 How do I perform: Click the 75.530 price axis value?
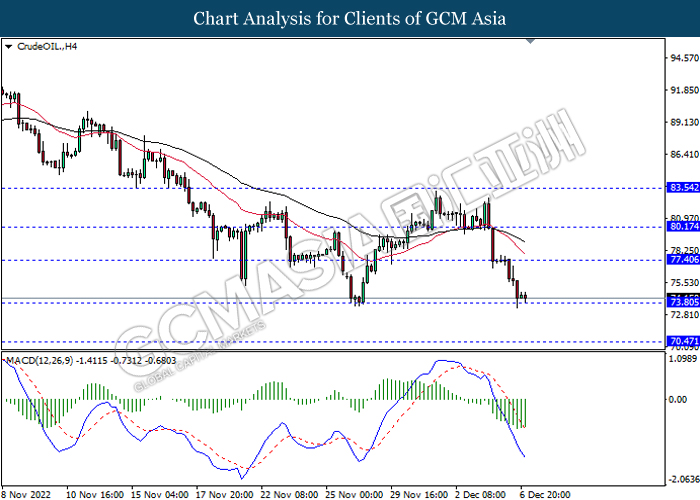click(684, 283)
